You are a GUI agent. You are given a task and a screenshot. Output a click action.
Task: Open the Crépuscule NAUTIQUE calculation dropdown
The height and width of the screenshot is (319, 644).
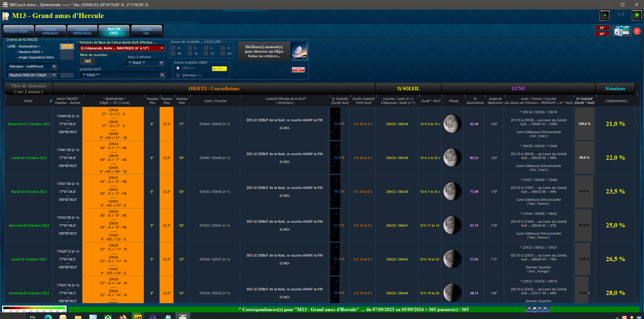[122, 48]
